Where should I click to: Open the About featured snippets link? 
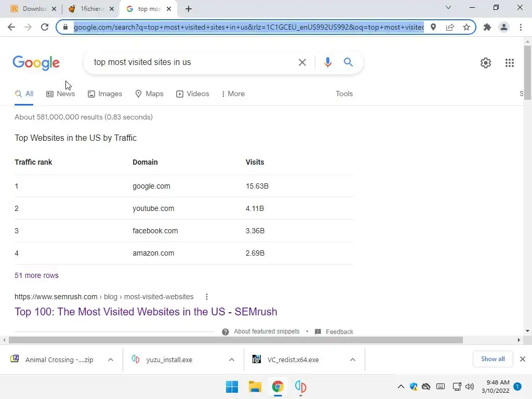pos(267,331)
